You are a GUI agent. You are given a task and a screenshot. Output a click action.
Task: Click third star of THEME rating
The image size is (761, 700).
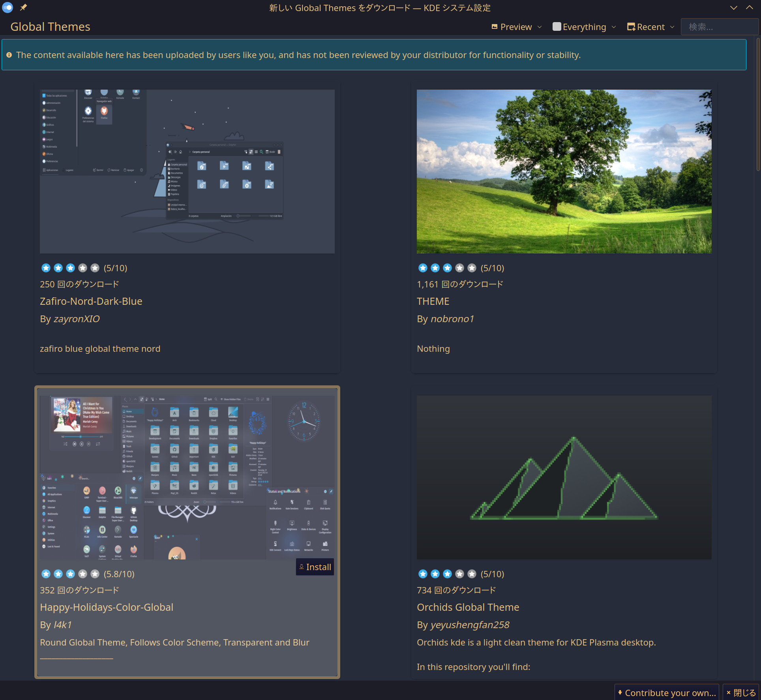click(447, 268)
